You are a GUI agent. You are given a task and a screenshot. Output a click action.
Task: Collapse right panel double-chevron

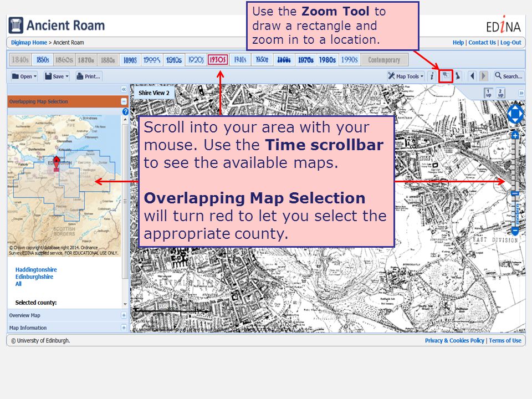[521, 93]
